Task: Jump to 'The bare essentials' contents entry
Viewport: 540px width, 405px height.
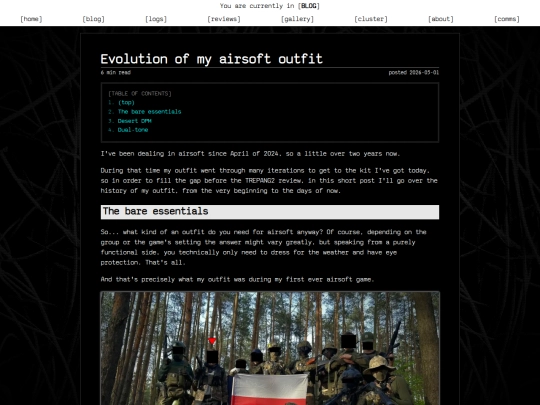Action: (x=149, y=112)
